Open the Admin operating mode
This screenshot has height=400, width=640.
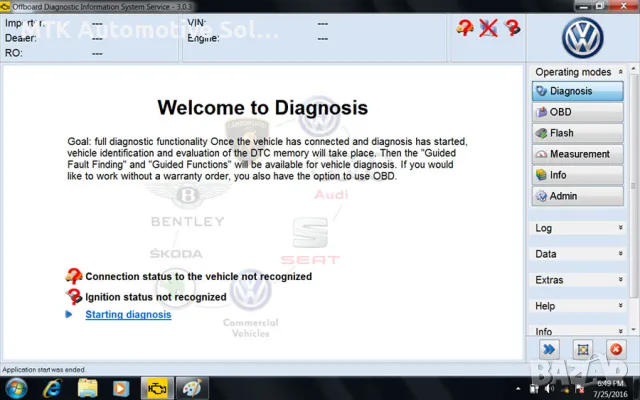[578, 196]
